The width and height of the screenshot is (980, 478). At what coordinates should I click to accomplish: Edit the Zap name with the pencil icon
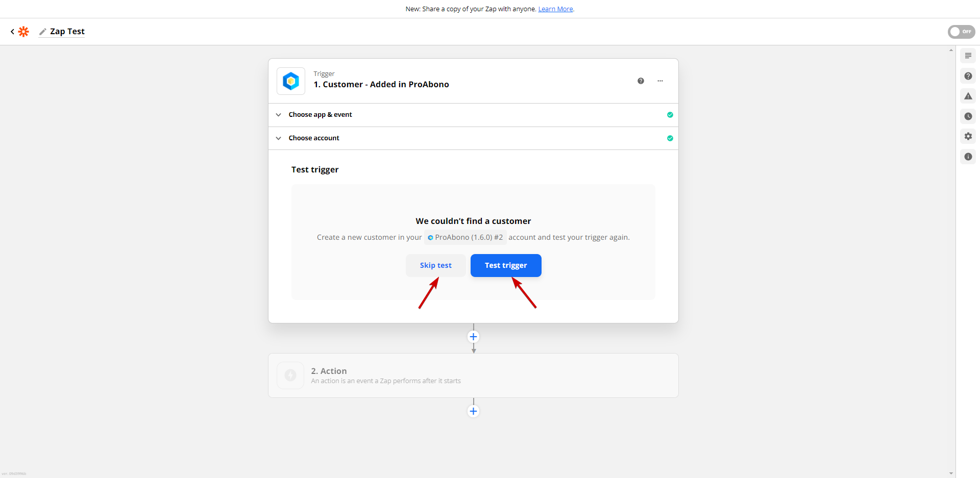click(x=43, y=32)
